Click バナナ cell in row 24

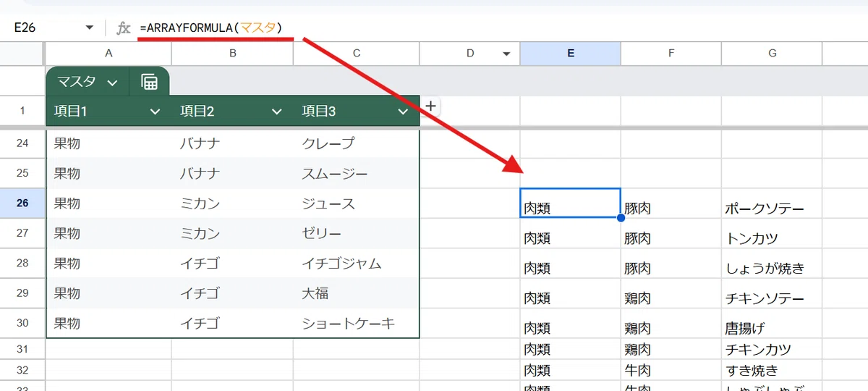pos(232,143)
